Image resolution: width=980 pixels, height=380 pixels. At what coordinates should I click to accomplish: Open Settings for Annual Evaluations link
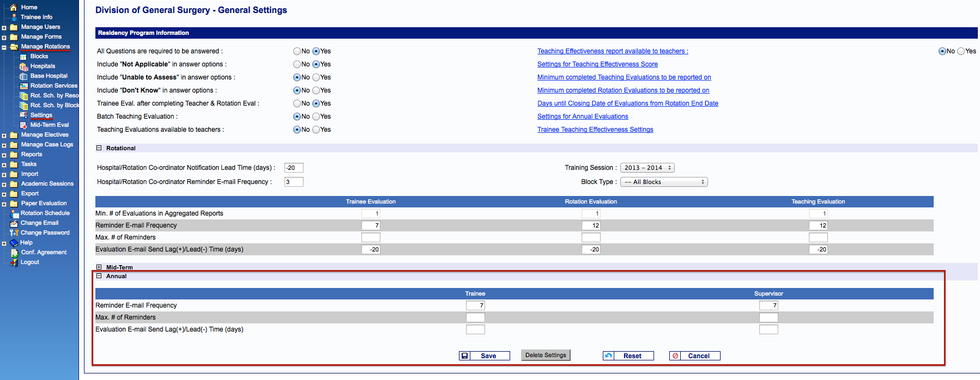click(583, 117)
